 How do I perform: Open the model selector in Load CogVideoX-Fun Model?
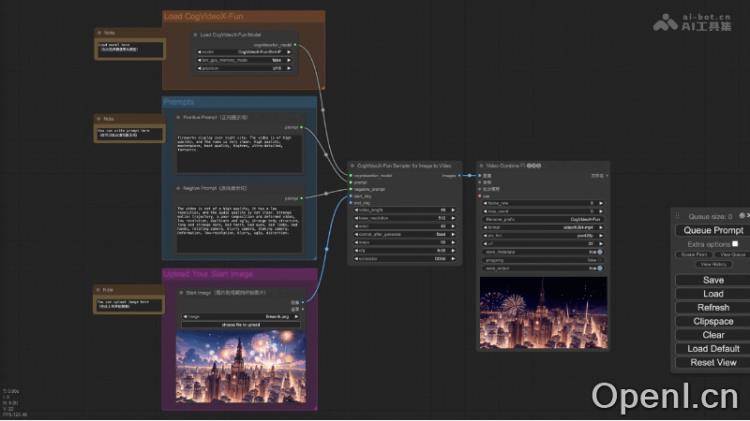point(245,52)
